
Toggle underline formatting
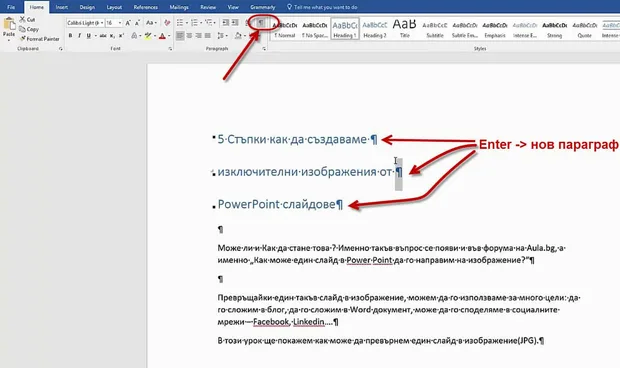coord(89,36)
